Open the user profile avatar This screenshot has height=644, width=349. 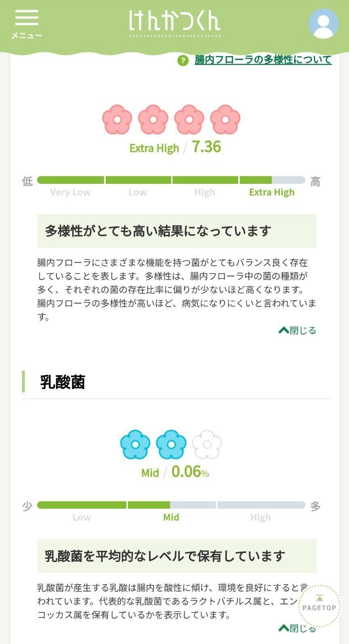[x=323, y=23]
